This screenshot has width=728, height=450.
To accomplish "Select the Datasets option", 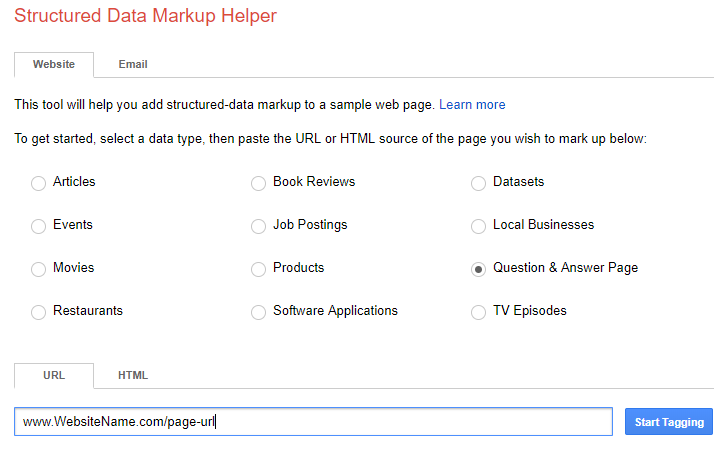I will (479, 183).
